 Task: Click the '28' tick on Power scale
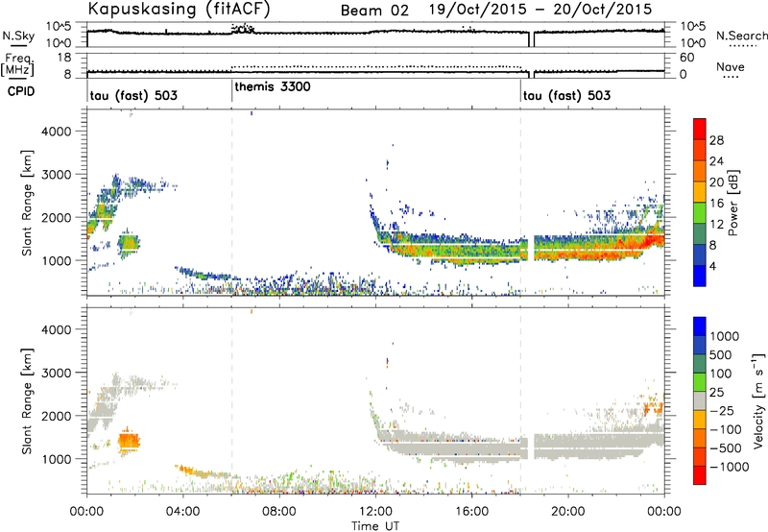pyautogui.click(x=716, y=140)
